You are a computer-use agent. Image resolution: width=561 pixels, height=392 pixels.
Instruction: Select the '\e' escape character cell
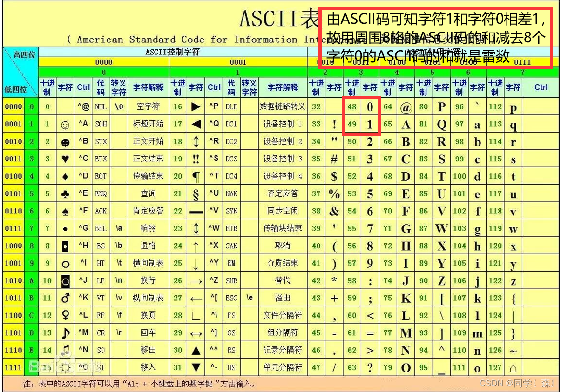pos(250,298)
